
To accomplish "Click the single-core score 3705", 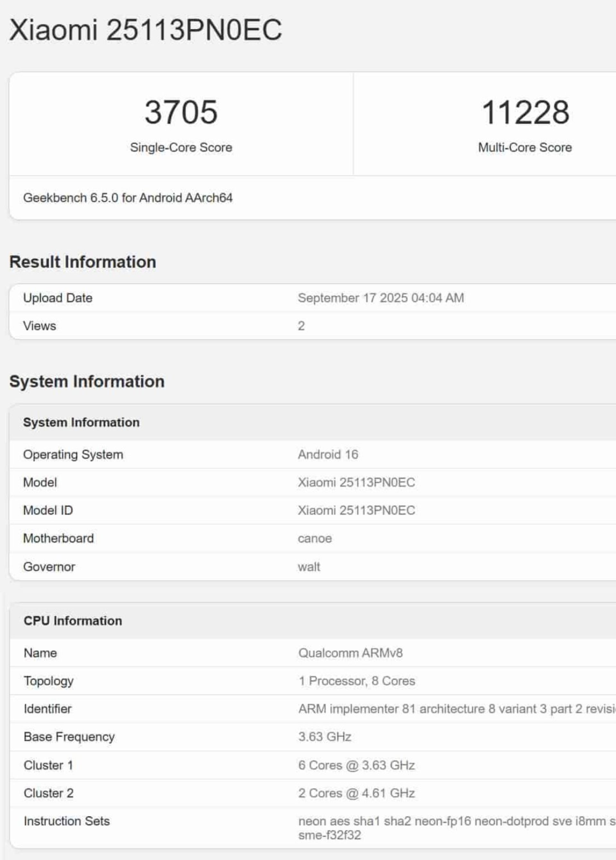I will click(x=181, y=112).
